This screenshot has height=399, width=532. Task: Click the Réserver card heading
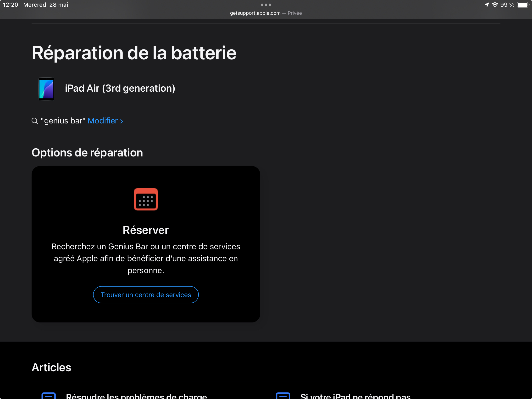(x=146, y=230)
